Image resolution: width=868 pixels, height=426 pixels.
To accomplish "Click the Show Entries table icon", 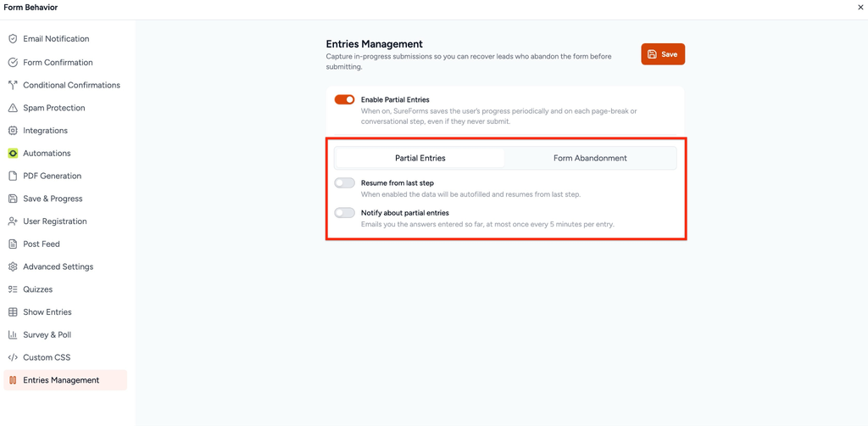I will pos(13,312).
